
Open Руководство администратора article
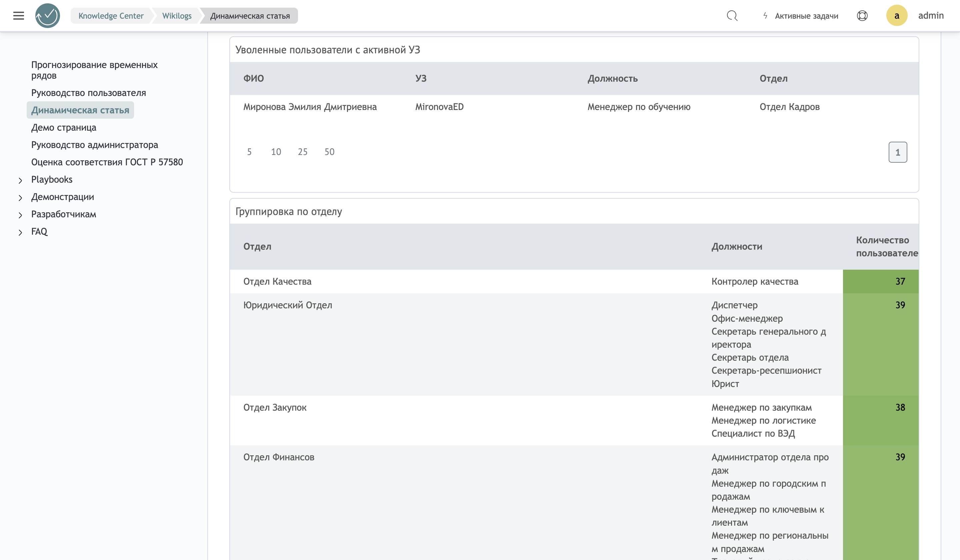(94, 145)
